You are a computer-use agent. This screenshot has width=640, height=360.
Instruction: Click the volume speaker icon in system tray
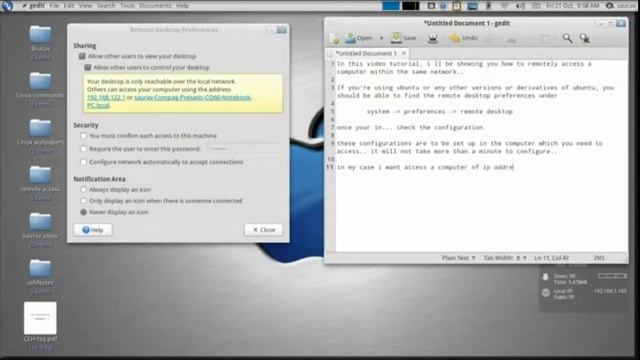pos(520,6)
